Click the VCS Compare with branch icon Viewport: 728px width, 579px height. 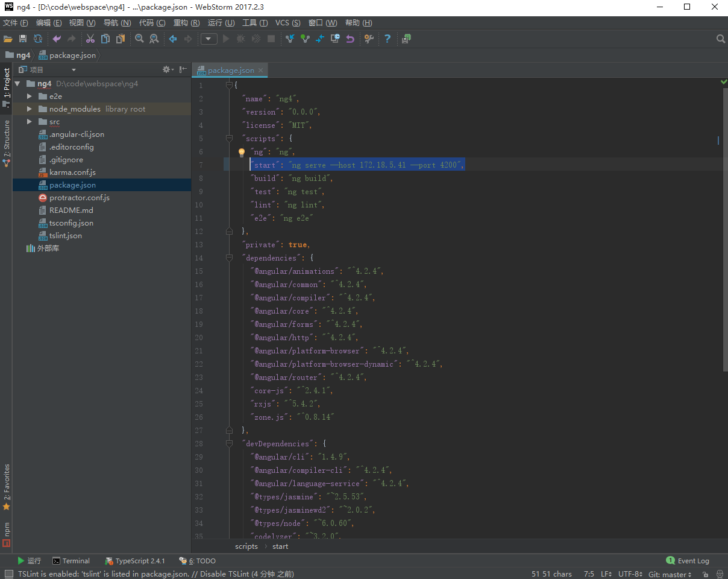tap(320, 39)
